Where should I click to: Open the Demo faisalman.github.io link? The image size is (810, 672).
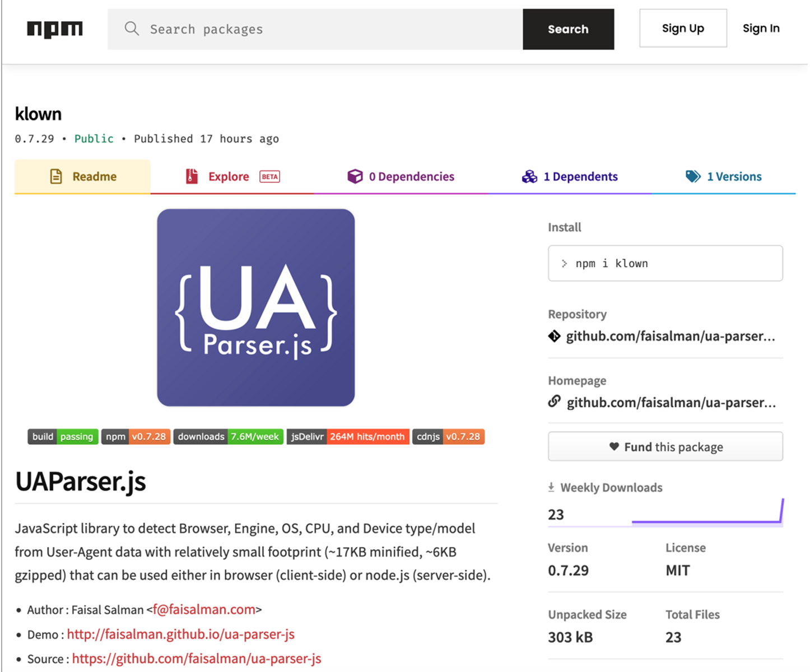tap(180, 634)
